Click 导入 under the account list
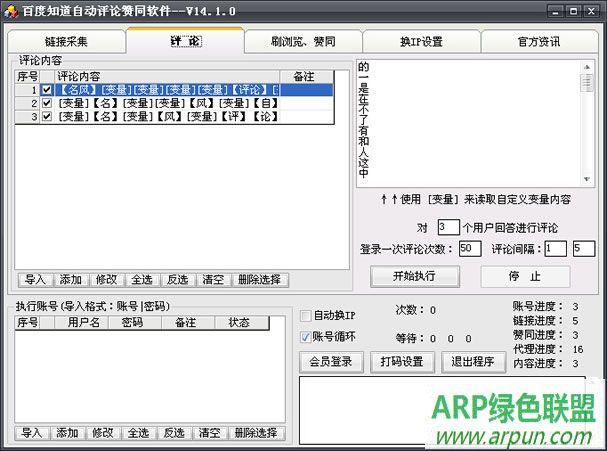Image resolution: width=607 pixels, height=451 pixels. 32,433
